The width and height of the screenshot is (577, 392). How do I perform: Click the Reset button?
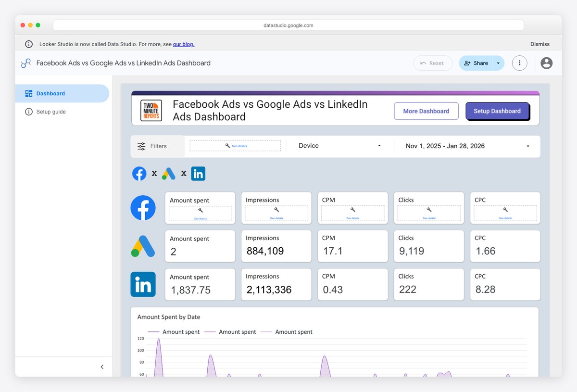pos(433,63)
